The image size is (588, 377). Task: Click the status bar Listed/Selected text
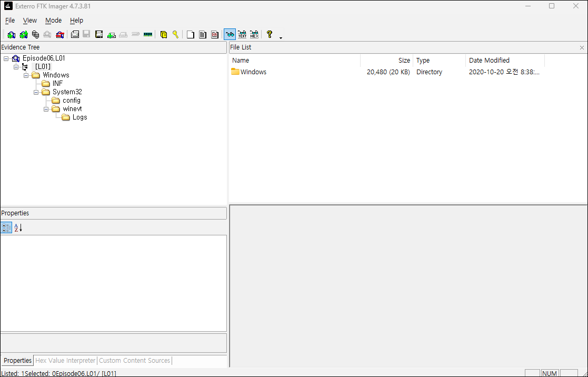click(59, 374)
